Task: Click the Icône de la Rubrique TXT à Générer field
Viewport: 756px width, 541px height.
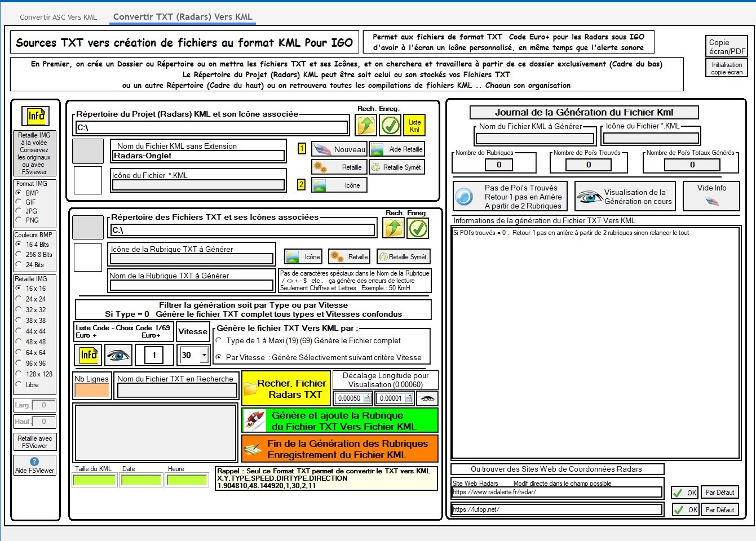Action: coord(192,259)
